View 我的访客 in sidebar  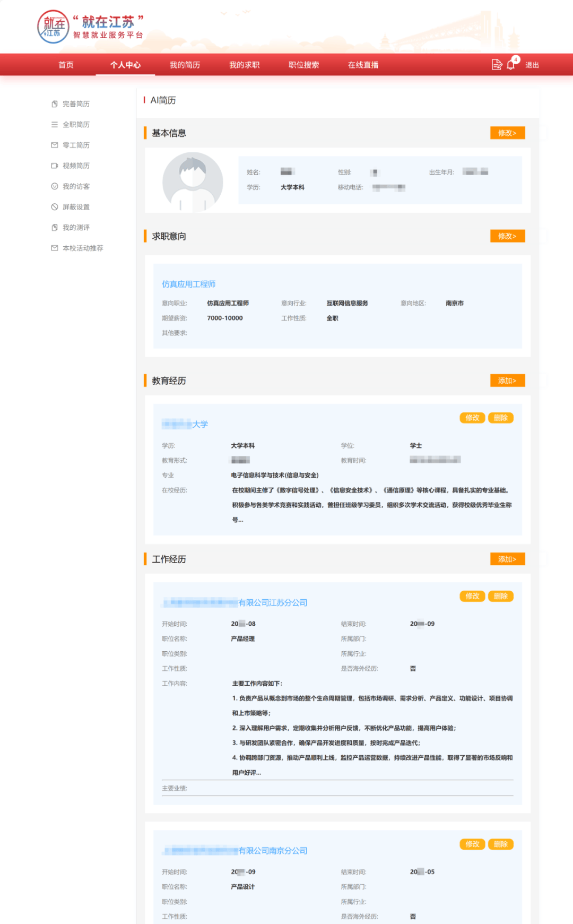[x=76, y=187]
